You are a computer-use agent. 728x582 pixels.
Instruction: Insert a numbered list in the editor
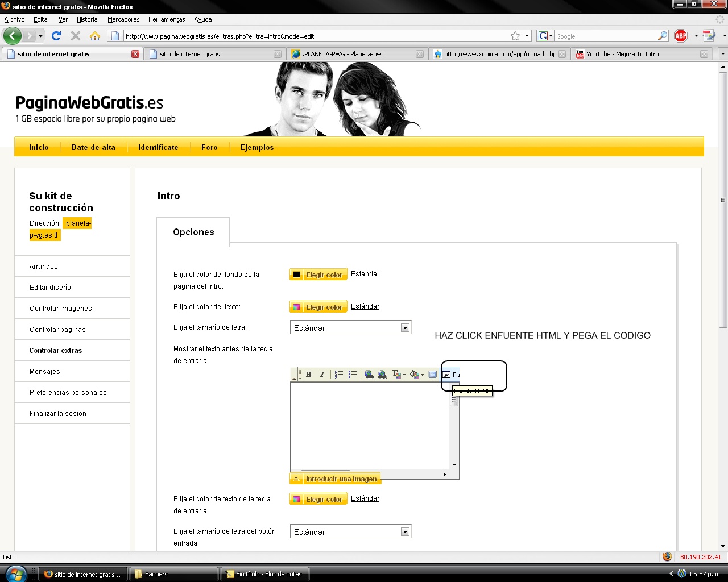pyautogui.click(x=339, y=375)
